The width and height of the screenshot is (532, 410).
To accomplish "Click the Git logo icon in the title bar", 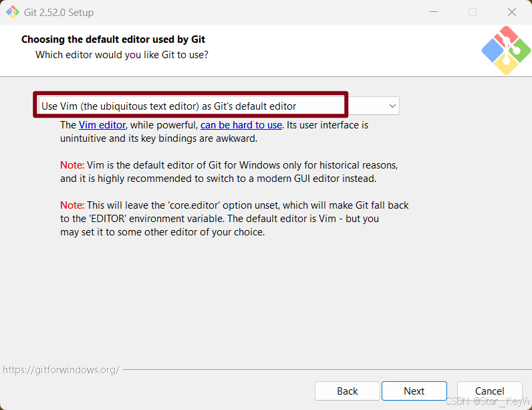I will tap(13, 12).
